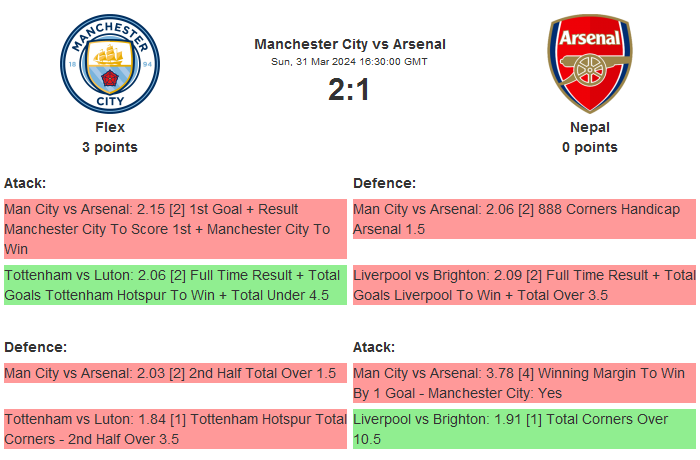Click Flex's 3 points label

110,147
